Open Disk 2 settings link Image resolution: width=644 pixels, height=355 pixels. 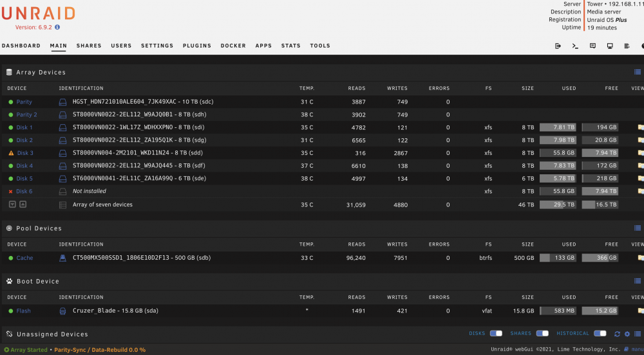[24, 140]
